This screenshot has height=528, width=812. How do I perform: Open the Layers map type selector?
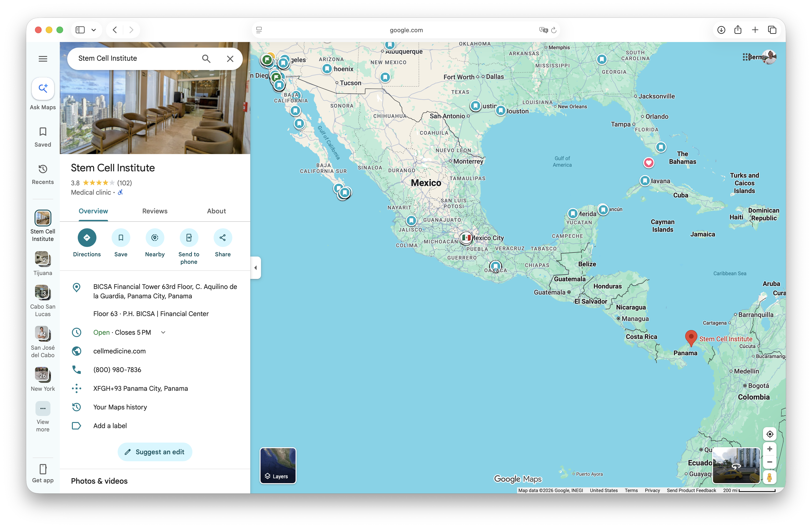278,466
